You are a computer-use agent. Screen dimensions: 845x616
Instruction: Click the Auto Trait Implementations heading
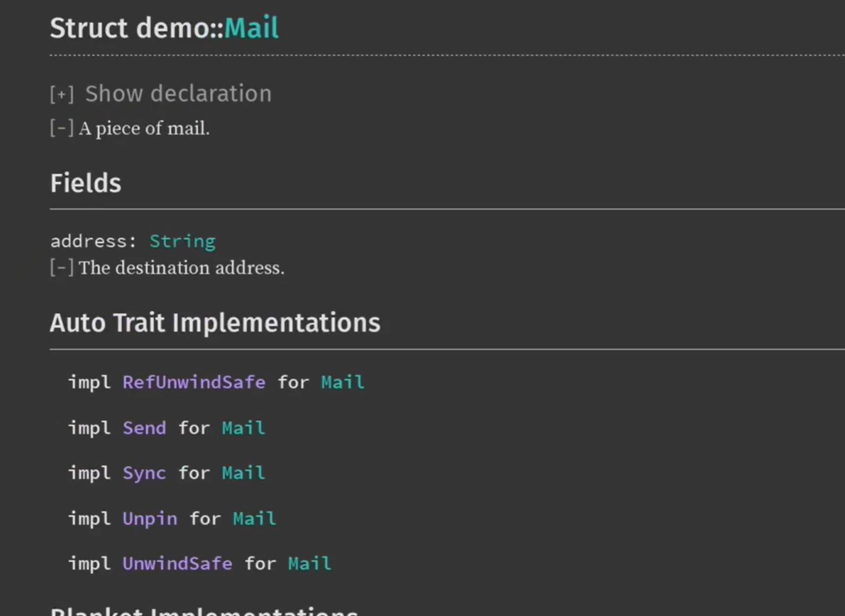point(215,323)
